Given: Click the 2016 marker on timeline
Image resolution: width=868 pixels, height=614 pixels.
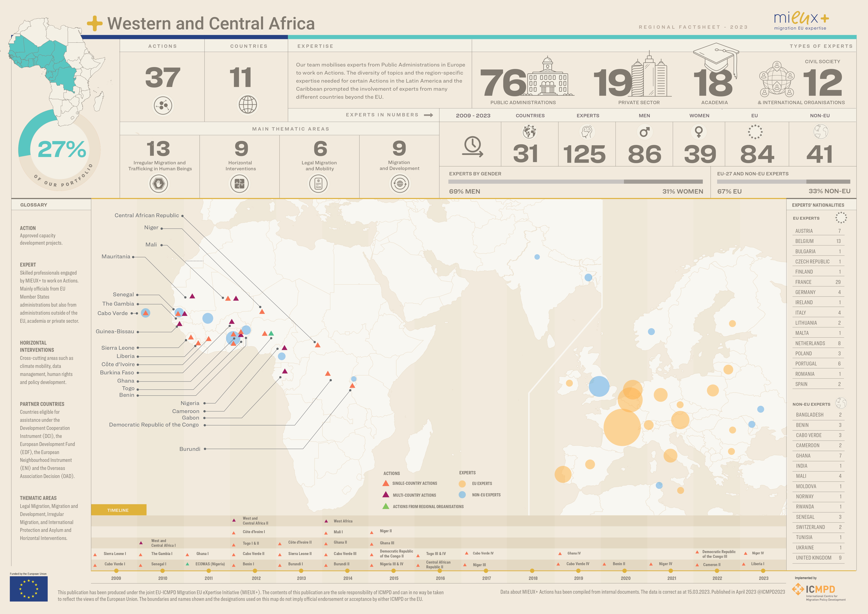Looking at the screenshot, I should tap(440, 571).
